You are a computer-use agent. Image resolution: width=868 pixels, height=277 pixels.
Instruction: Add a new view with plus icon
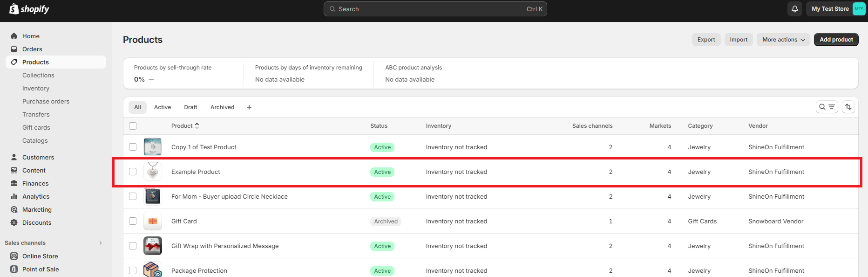point(249,107)
